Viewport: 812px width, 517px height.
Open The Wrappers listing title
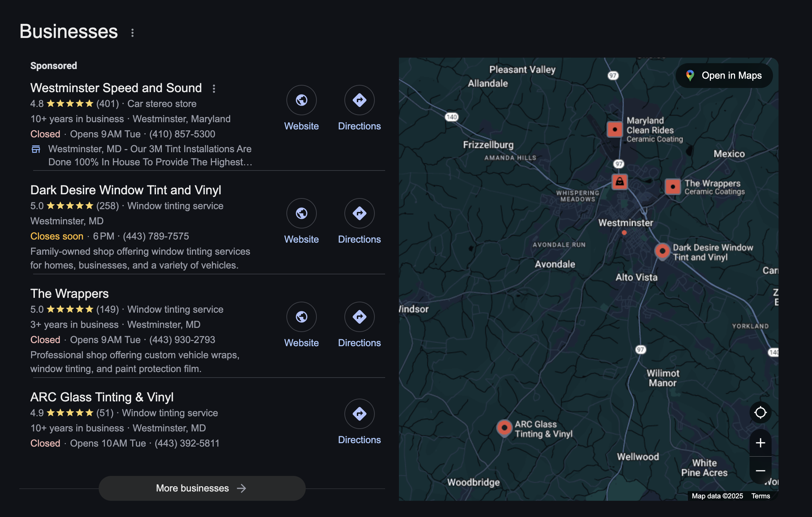[69, 294]
